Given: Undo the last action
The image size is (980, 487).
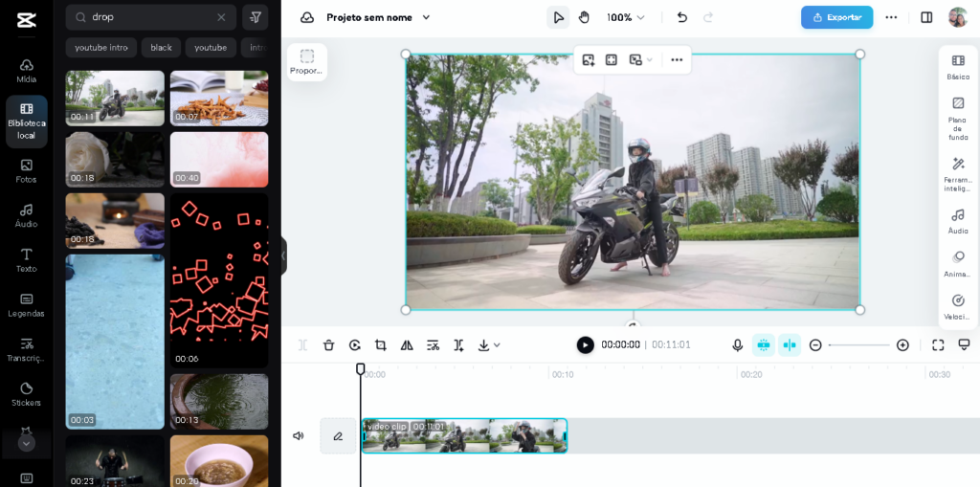Looking at the screenshot, I should (x=681, y=17).
